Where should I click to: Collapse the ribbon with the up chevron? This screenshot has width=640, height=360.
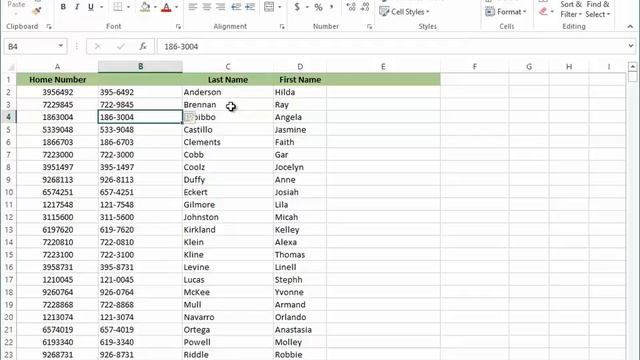click(x=630, y=27)
